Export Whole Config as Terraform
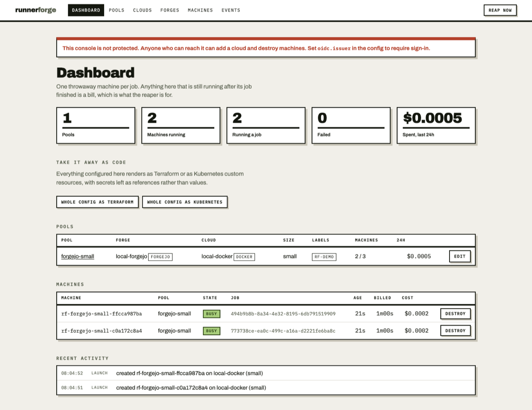This screenshot has height=410, width=532. 98,202
